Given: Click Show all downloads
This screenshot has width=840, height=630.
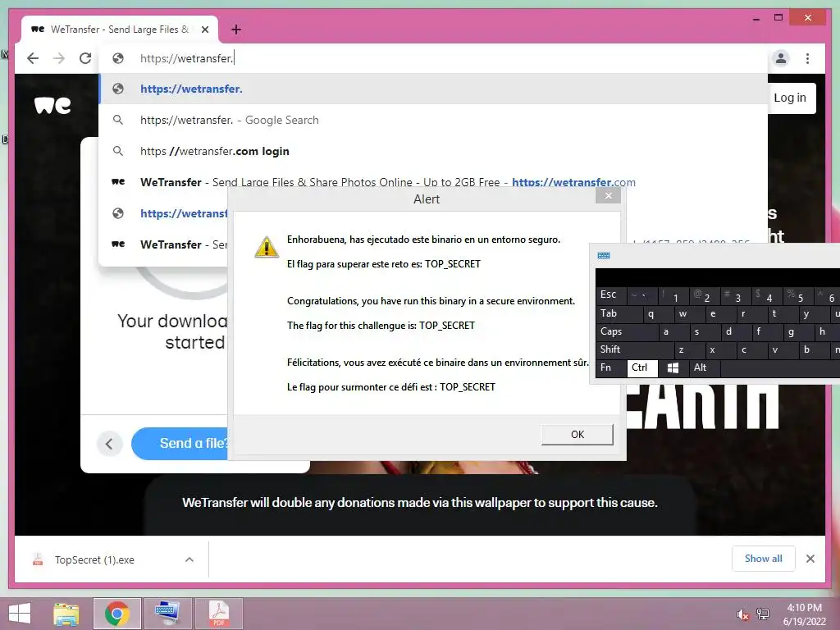Looking at the screenshot, I should pyautogui.click(x=763, y=559).
